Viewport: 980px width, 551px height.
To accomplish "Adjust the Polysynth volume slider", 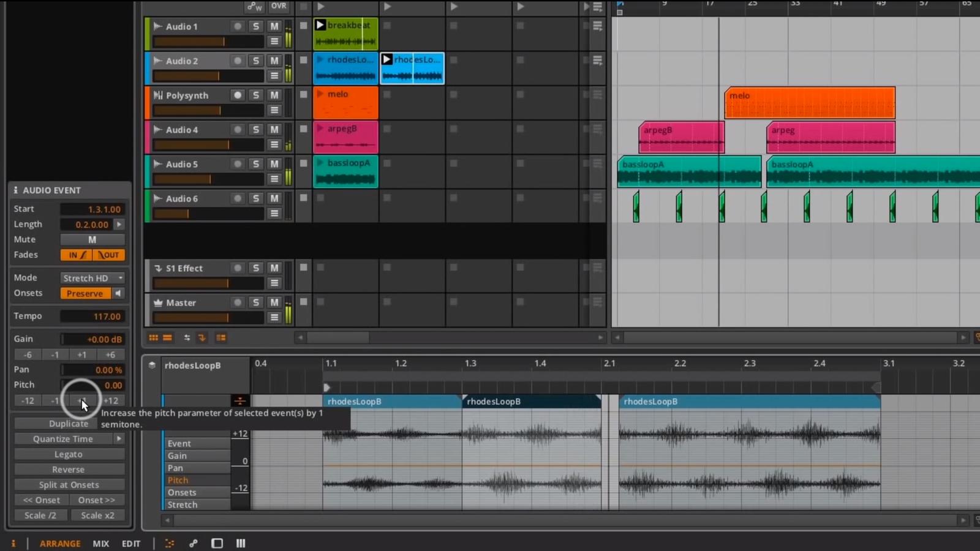I will click(x=208, y=110).
